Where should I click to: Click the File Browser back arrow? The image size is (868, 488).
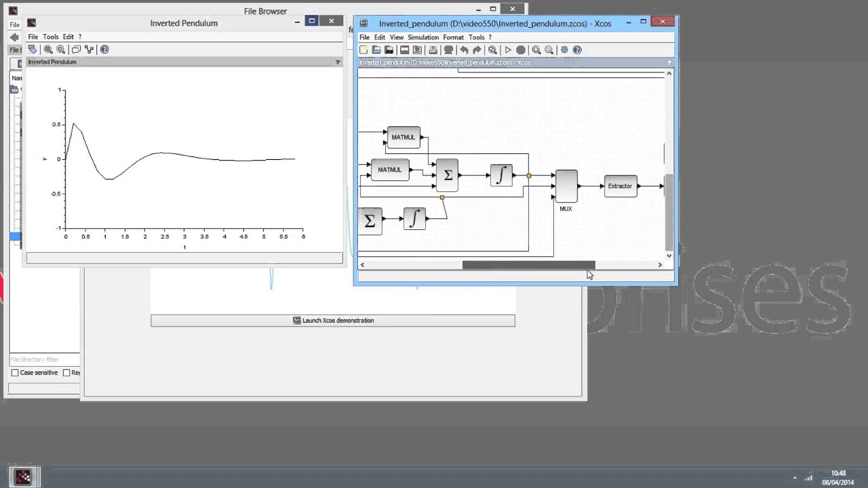point(14,37)
